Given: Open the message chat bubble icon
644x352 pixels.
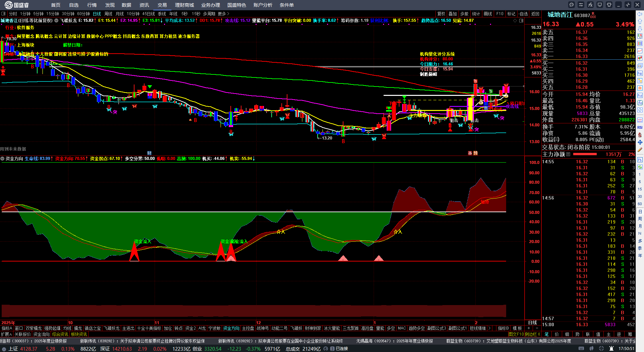Looking at the screenshot, I should (572, 5).
